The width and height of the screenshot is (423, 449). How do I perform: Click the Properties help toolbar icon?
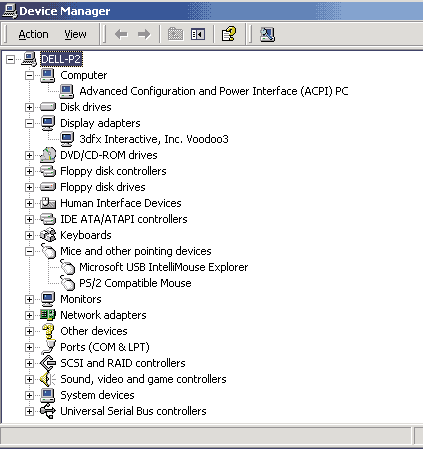click(229, 34)
